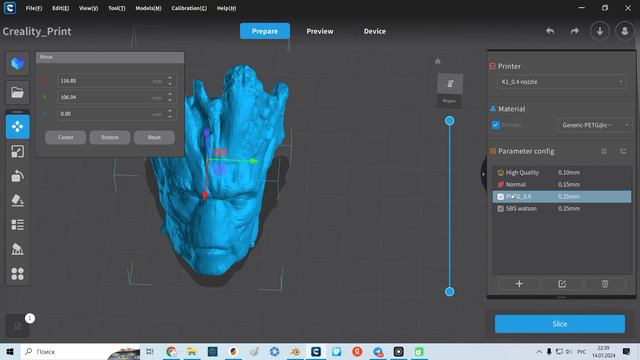
Task: Click the home view icon
Action: tap(438, 61)
